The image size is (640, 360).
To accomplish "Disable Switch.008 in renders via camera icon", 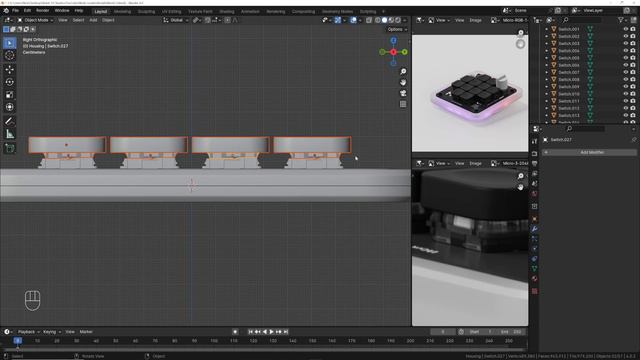I will pos(633,80).
